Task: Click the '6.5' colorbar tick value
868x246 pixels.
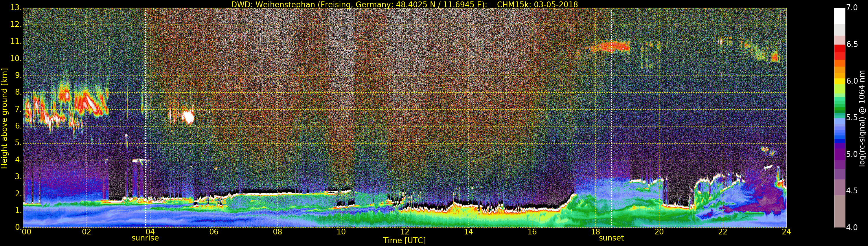Action: click(852, 45)
